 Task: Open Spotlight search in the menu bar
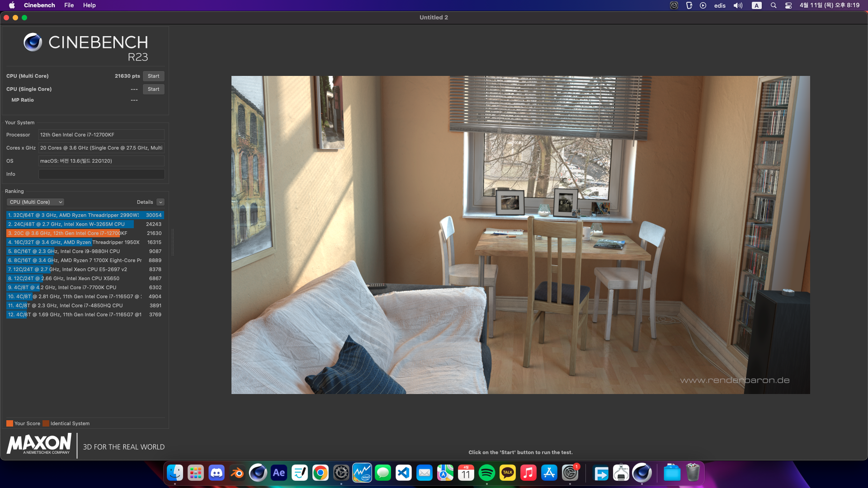(774, 5)
